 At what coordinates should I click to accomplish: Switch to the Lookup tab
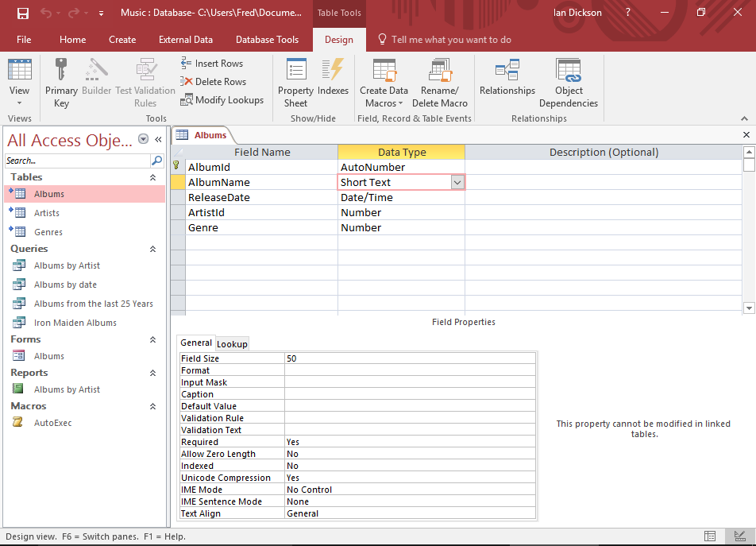(x=232, y=343)
